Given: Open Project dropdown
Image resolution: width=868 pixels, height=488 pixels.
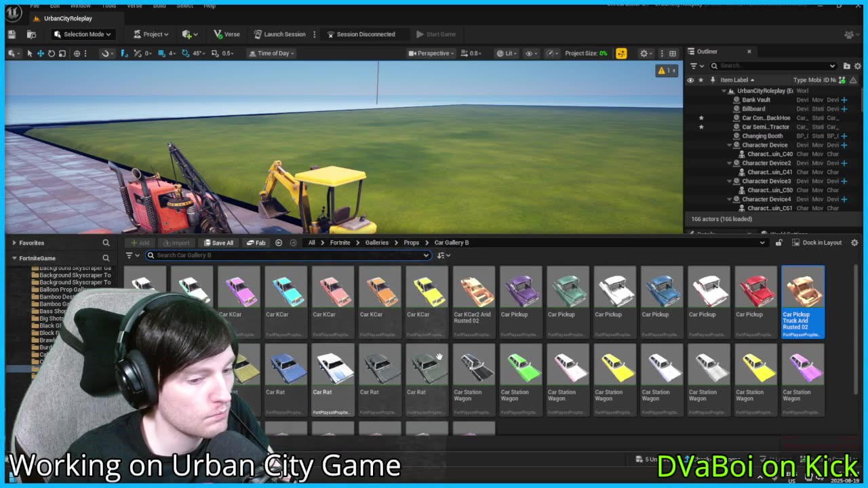Looking at the screenshot, I should point(151,34).
